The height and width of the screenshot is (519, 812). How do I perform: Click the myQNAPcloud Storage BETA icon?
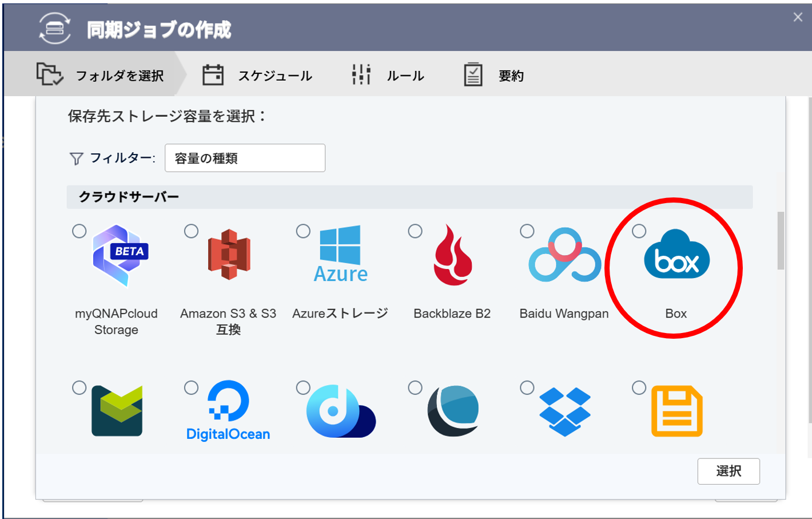(120, 255)
